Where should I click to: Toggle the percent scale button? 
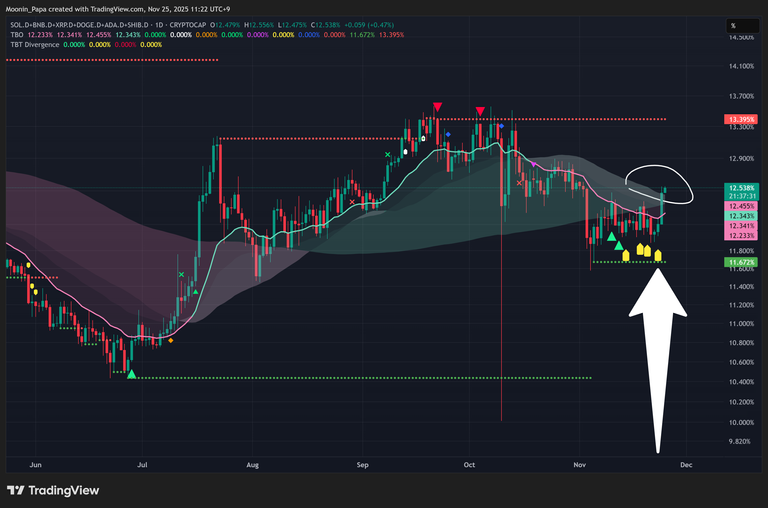733,25
